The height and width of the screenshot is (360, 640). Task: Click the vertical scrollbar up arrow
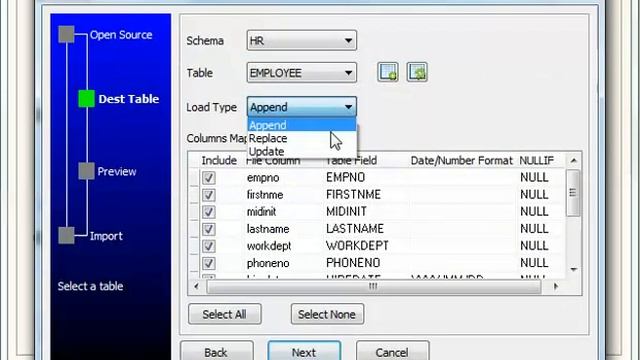pos(573,160)
